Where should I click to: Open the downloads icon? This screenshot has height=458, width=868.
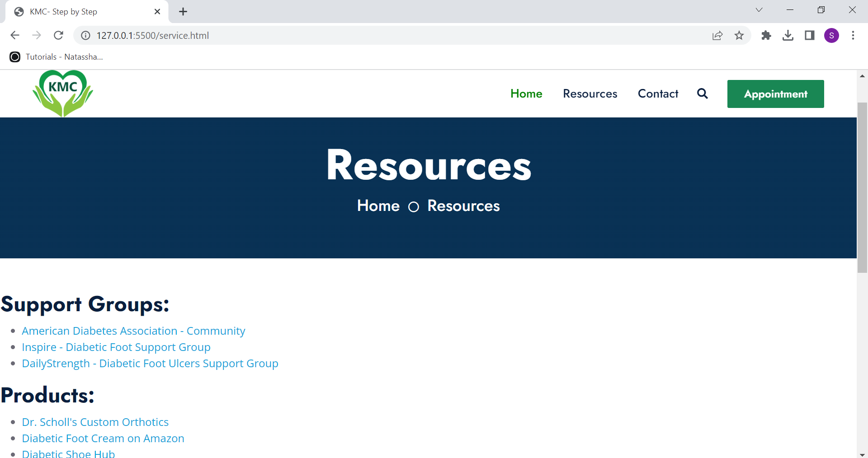point(788,35)
